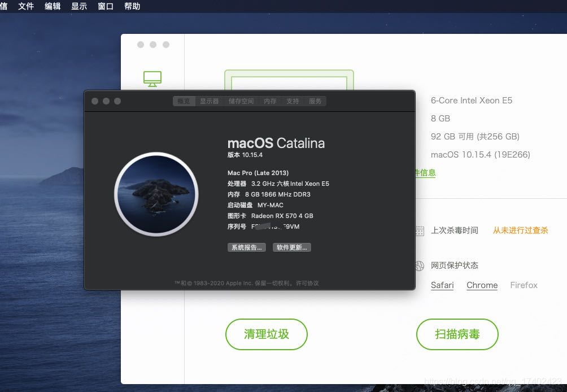Click the Mac Pro (Late 2013) text
Screen dimensions: 567x392
point(258,173)
